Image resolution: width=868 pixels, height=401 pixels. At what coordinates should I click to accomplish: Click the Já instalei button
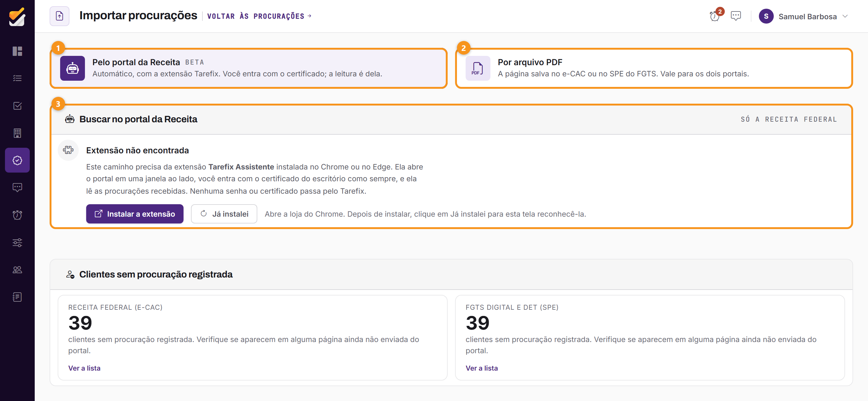(224, 214)
